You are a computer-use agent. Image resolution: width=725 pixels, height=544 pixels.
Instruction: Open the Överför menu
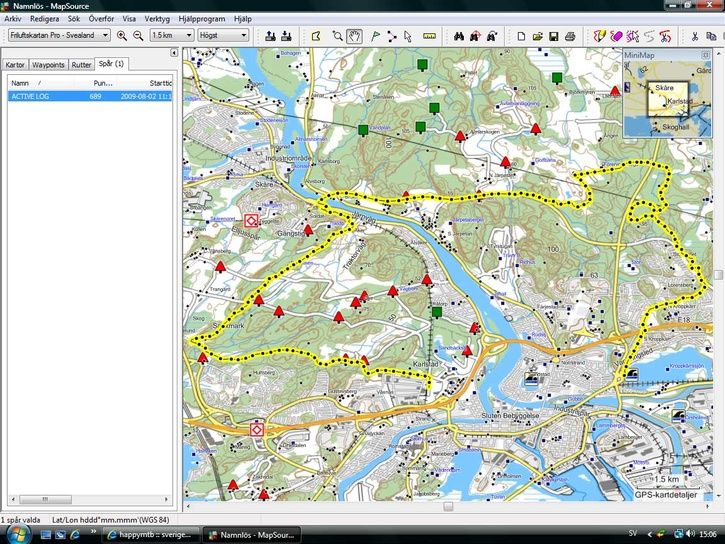(101, 19)
